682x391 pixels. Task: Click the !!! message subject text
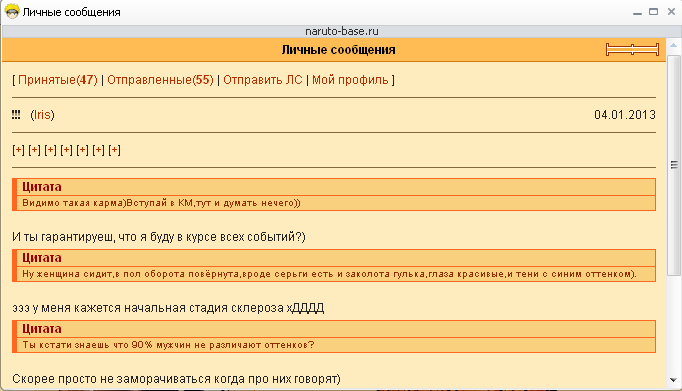[x=16, y=115]
